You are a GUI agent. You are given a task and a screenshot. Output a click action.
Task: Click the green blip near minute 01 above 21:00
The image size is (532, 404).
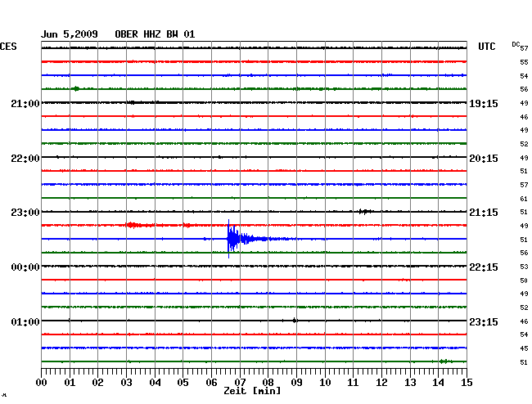click(76, 89)
